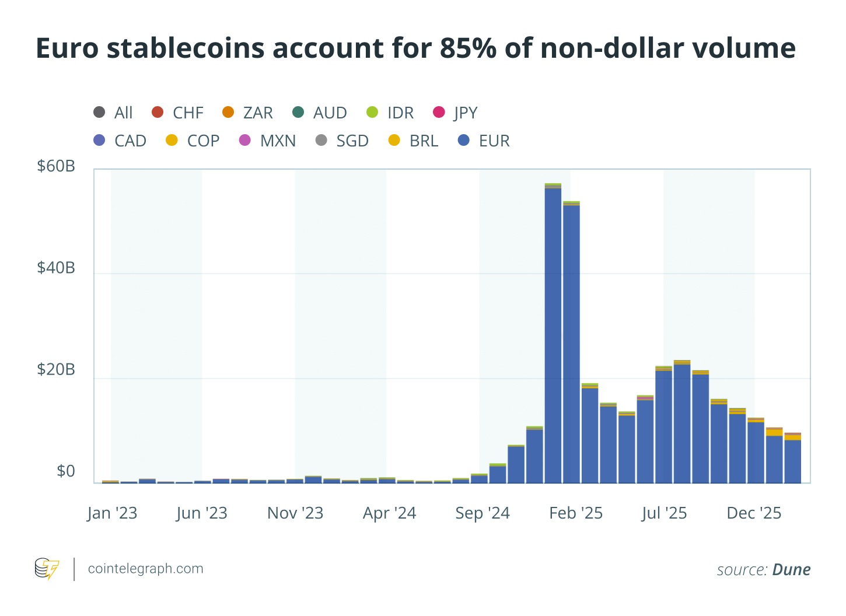
Task: Click the SGD legend label
Action: point(352,141)
